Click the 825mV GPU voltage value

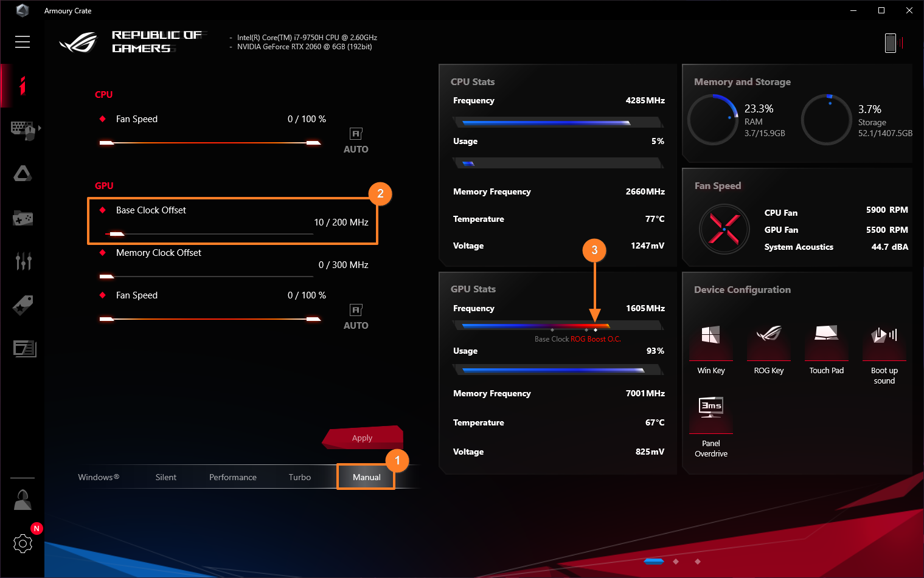(650, 452)
